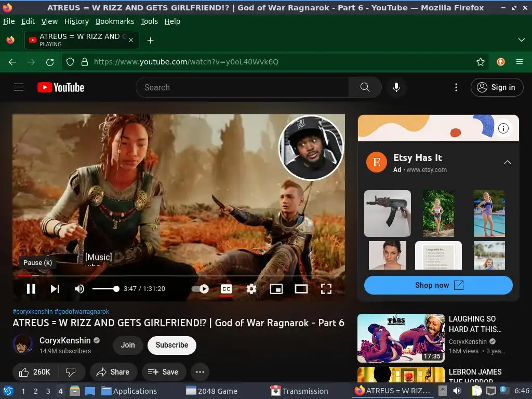The image size is (532, 399).
Task: Enable miniplayer mode
Action: [x=276, y=289]
